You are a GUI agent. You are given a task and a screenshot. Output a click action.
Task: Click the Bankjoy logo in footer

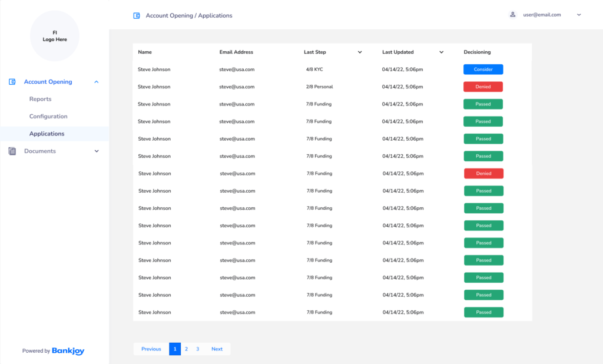[68, 350]
